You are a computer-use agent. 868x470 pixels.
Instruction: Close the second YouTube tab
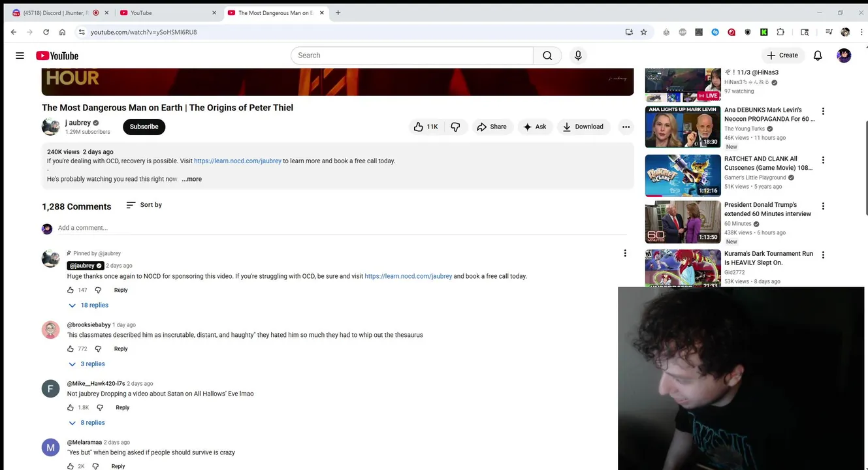tap(214, 12)
